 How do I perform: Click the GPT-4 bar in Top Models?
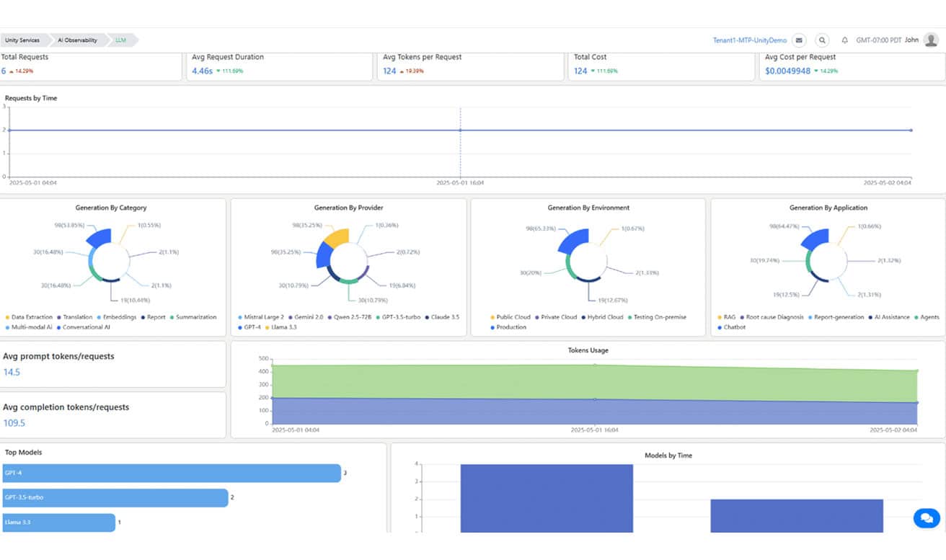click(x=171, y=473)
